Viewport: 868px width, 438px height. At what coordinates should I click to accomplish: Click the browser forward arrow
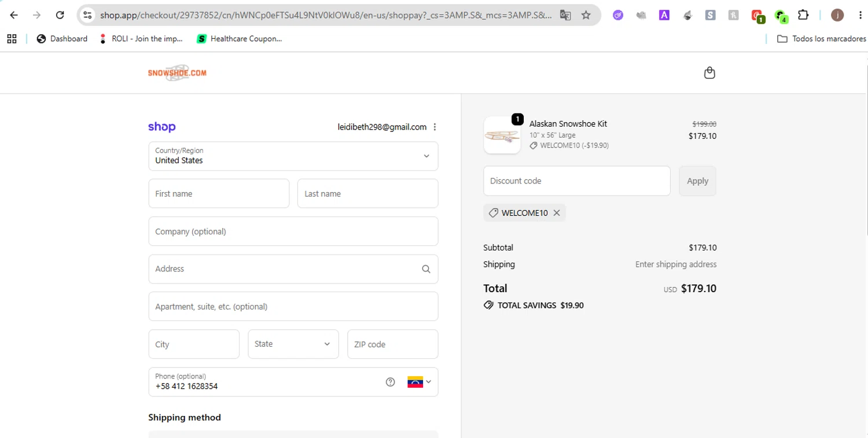(37, 15)
